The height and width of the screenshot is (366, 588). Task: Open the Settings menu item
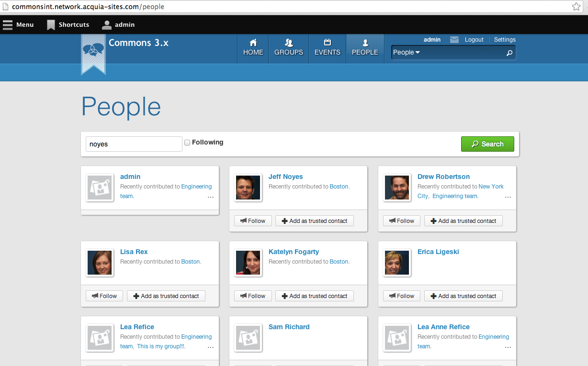(504, 40)
